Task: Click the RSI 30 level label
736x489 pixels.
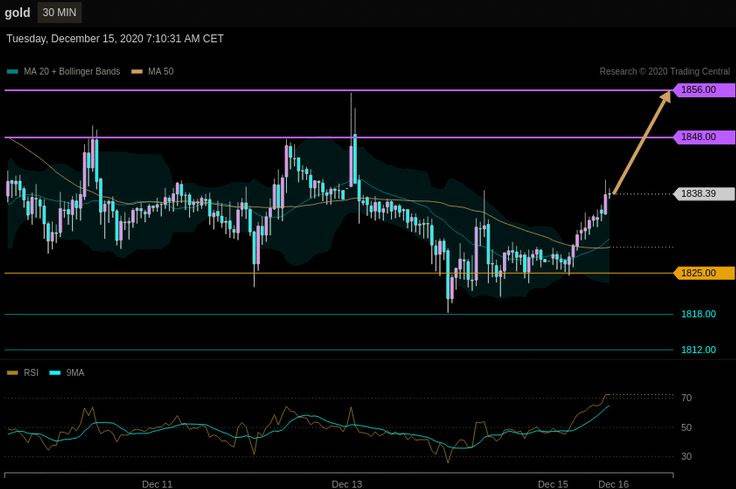Action: coord(686,456)
